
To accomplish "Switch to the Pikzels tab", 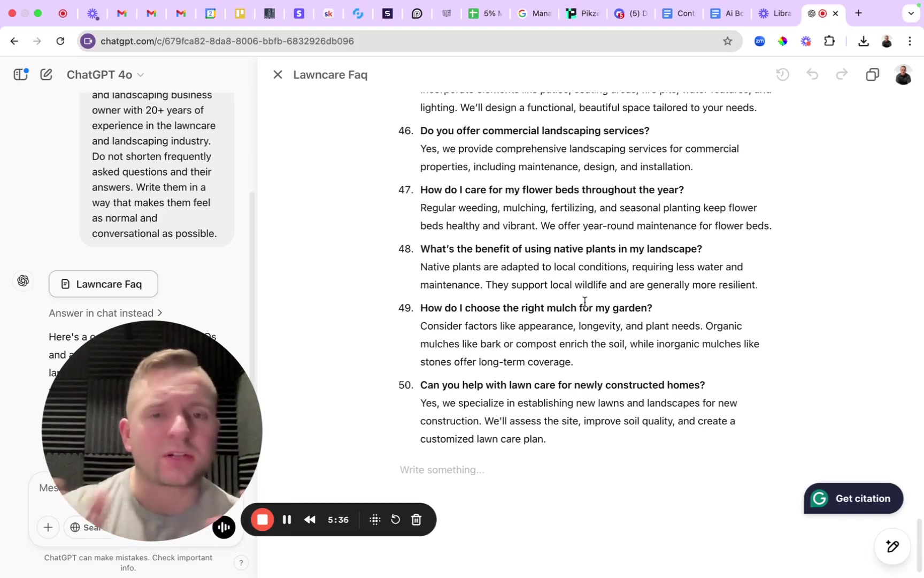I will [x=583, y=13].
